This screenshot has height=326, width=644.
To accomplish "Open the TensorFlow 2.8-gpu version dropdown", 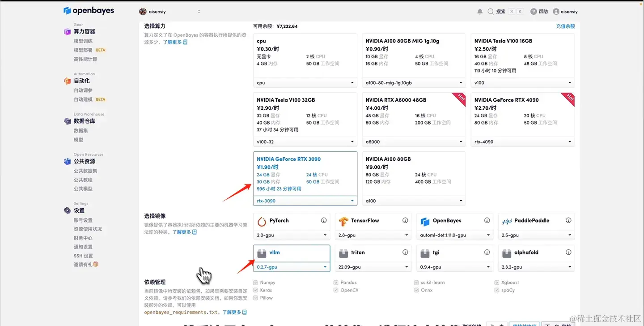I will tap(373, 235).
